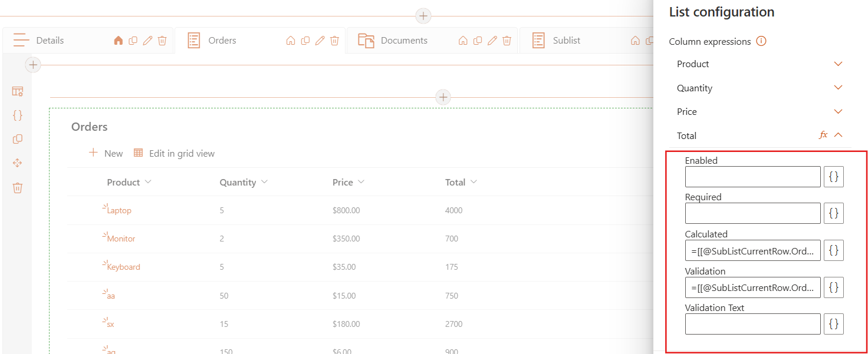Edit the Documents tab name
Viewport: 868px width, 354px height.
[492, 41]
